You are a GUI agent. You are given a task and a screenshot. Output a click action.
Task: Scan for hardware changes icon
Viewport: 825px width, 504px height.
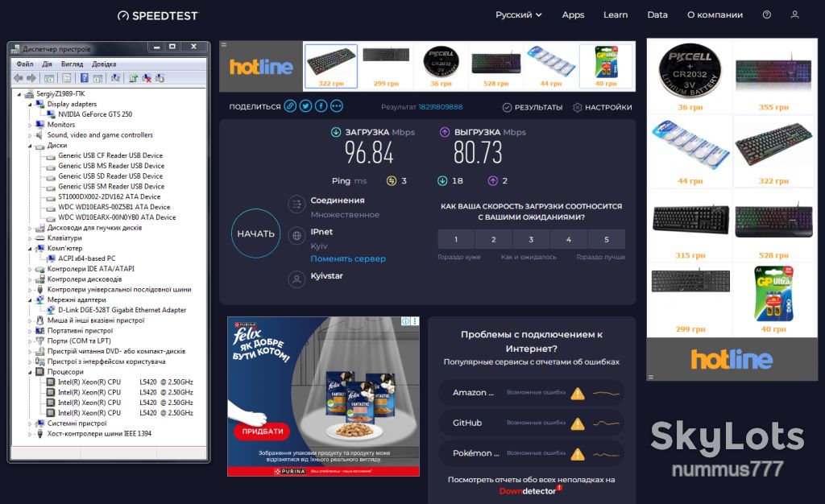point(115,78)
